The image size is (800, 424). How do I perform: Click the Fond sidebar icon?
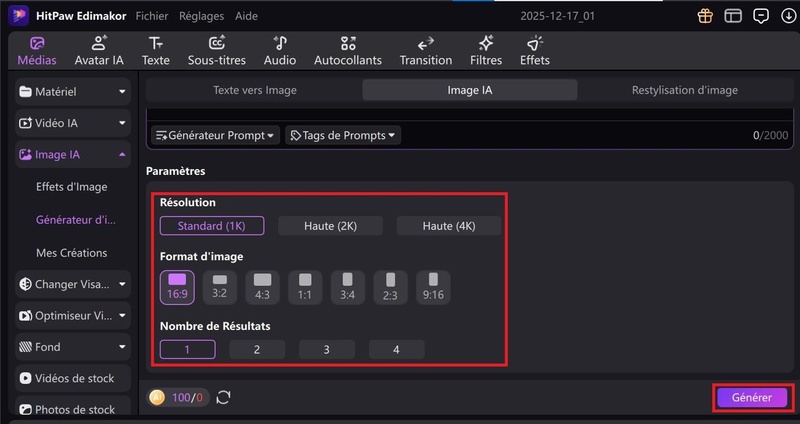pos(25,347)
